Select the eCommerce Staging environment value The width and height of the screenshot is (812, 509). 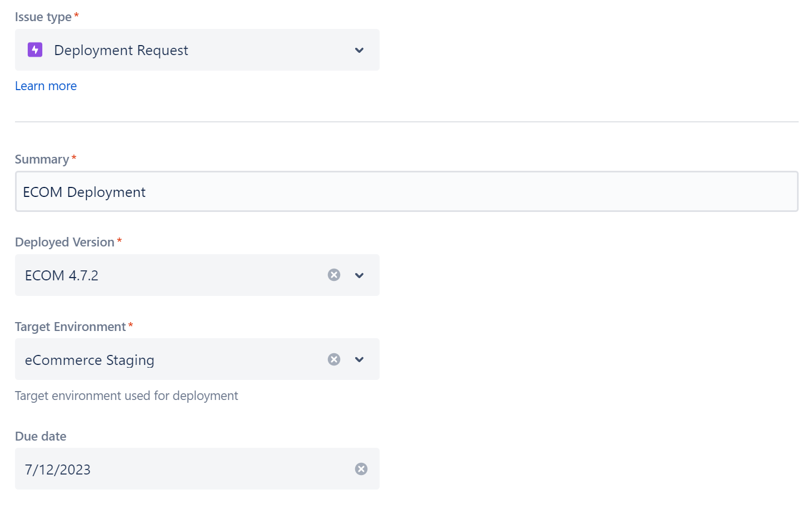coord(89,359)
